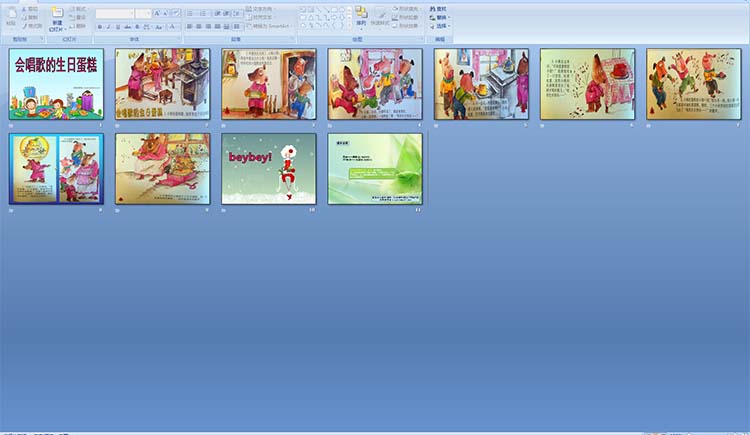Open the Shape Fill dropdown
This screenshot has width=750, height=435.
coord(406,9)
